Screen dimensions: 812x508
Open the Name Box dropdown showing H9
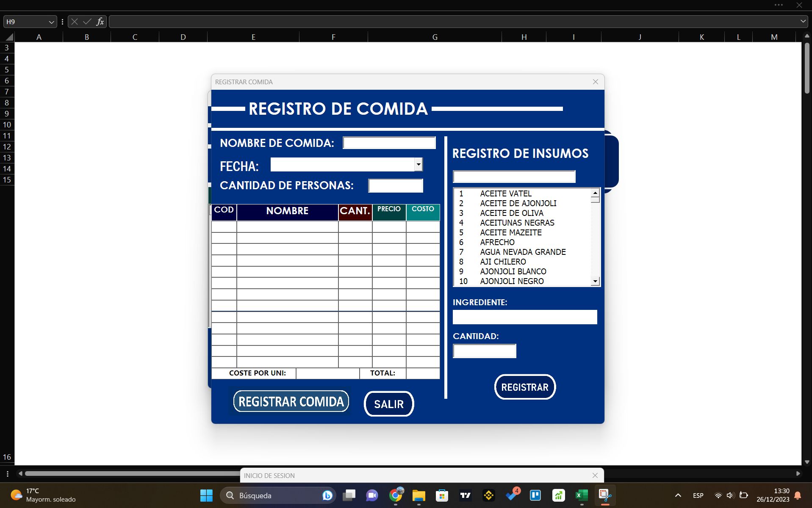[50, 22]
